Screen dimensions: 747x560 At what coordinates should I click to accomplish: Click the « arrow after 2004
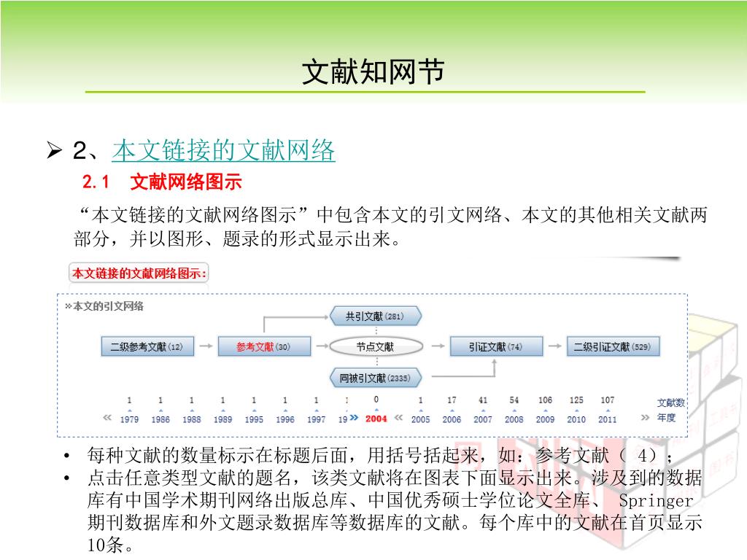point(399,418)
